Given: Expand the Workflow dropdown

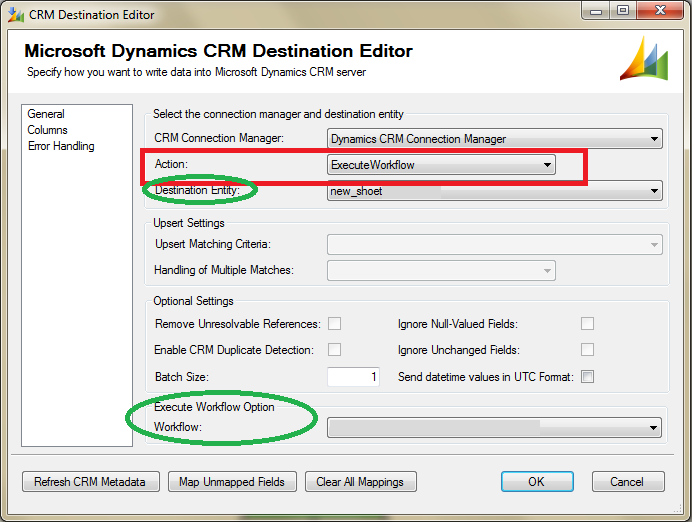Looking at the screenshot, I should tap(494, 428).
